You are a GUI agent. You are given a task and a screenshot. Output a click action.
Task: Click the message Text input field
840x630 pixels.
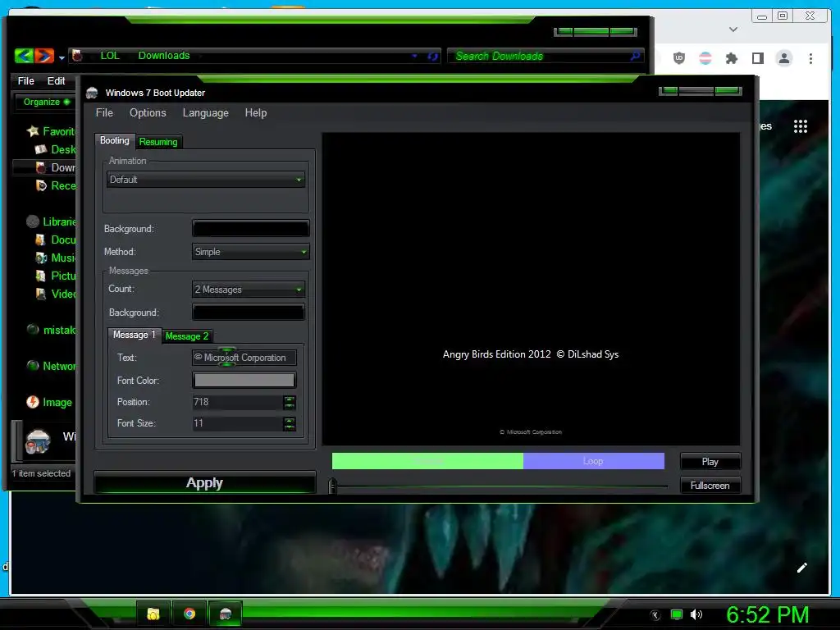coord(244,358)
